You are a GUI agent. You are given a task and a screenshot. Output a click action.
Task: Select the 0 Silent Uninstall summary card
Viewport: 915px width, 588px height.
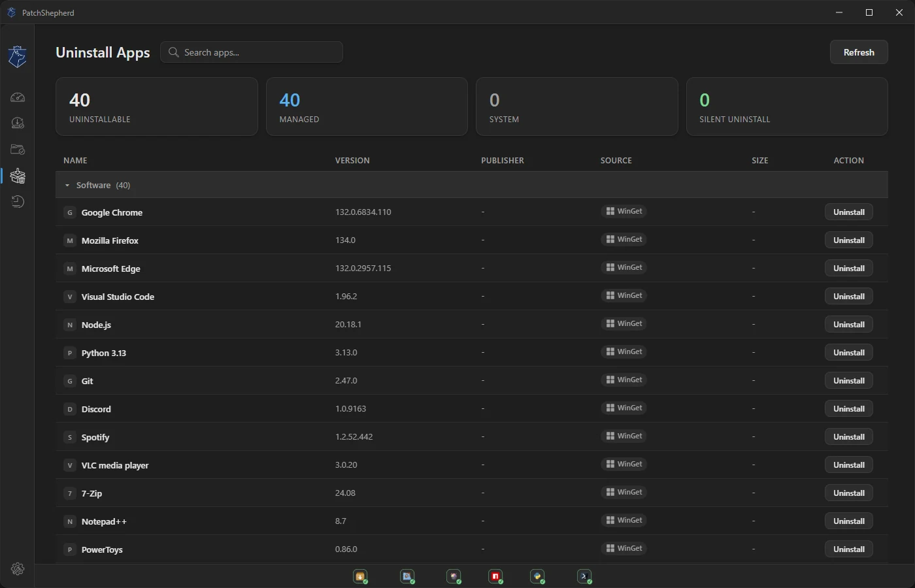click(787, 106)
